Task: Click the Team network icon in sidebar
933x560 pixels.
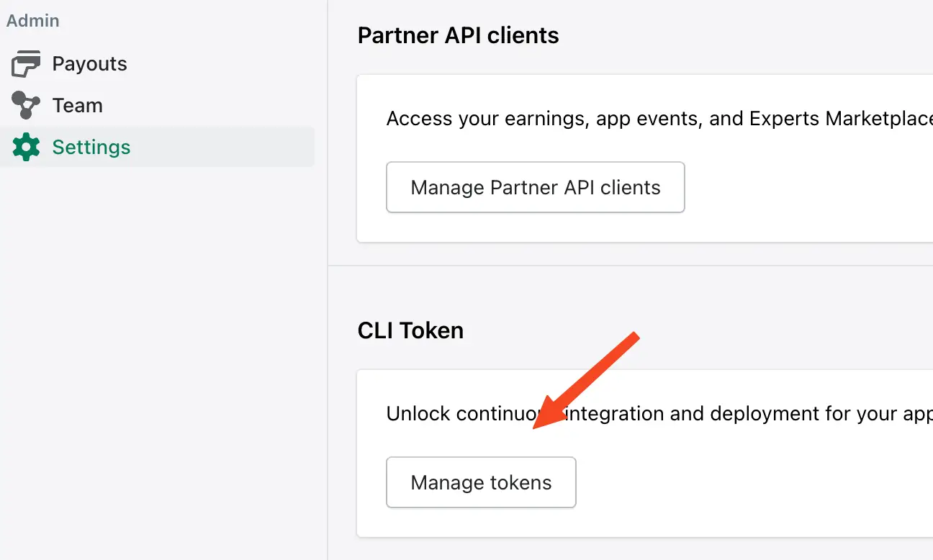Action: 26,105
